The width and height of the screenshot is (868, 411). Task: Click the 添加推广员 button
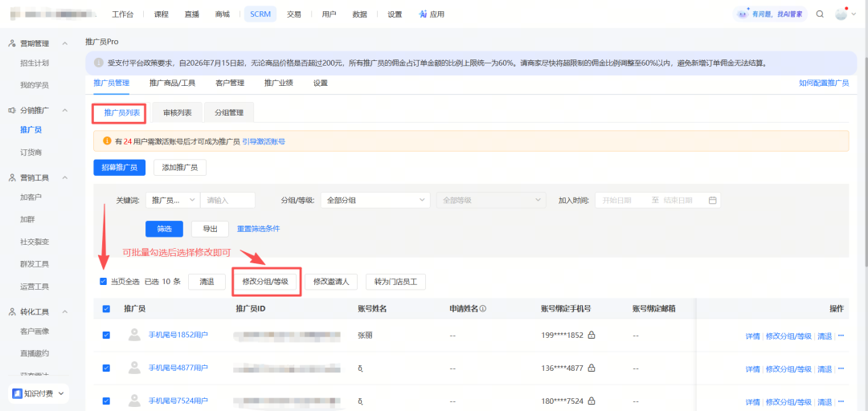coord(180,168)
